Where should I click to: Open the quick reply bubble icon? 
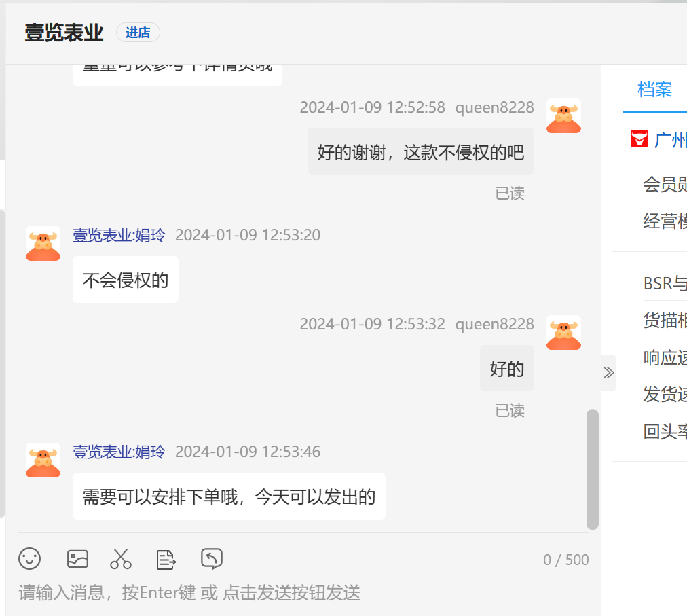(x=212, y=559)
